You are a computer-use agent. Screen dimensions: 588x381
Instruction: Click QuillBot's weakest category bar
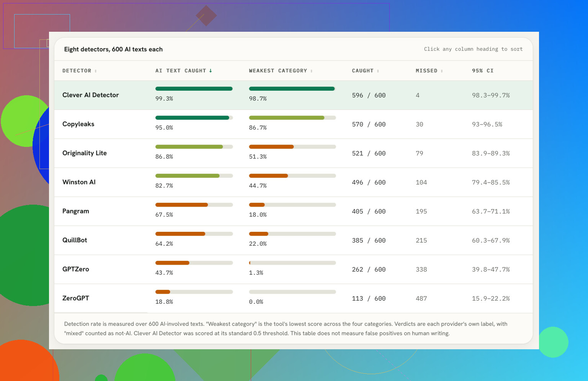(x=292, y=234)
